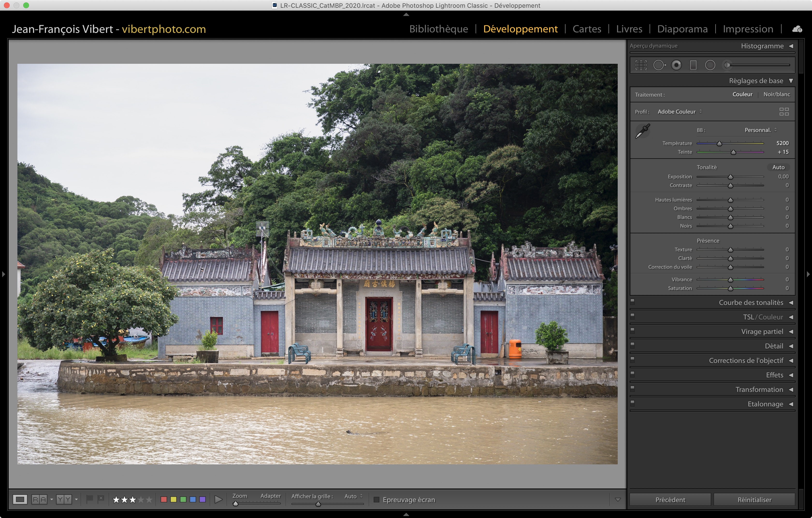The height and width of the screenshot is (518, 812).
Task: Pick the white balance eyedropper
Action: [x=642, y=131]
